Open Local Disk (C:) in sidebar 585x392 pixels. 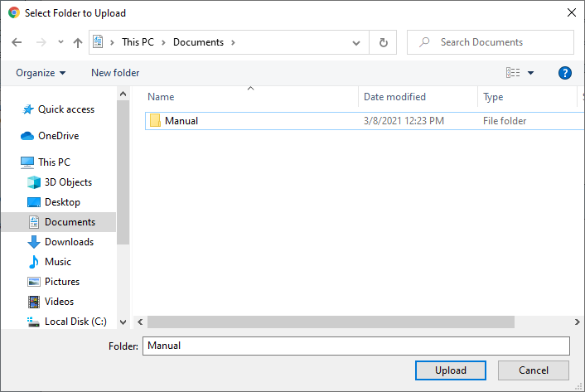pos(75,322)
